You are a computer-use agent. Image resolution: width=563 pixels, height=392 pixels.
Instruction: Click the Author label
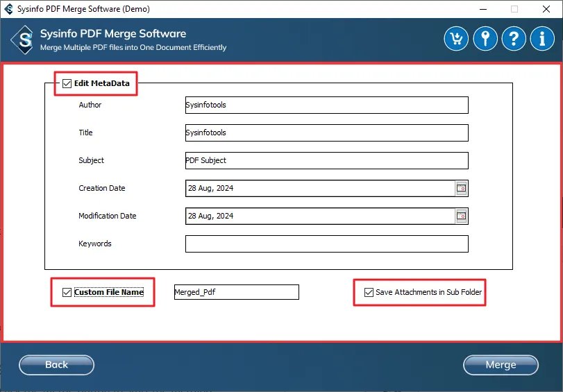tap(90, 105)
